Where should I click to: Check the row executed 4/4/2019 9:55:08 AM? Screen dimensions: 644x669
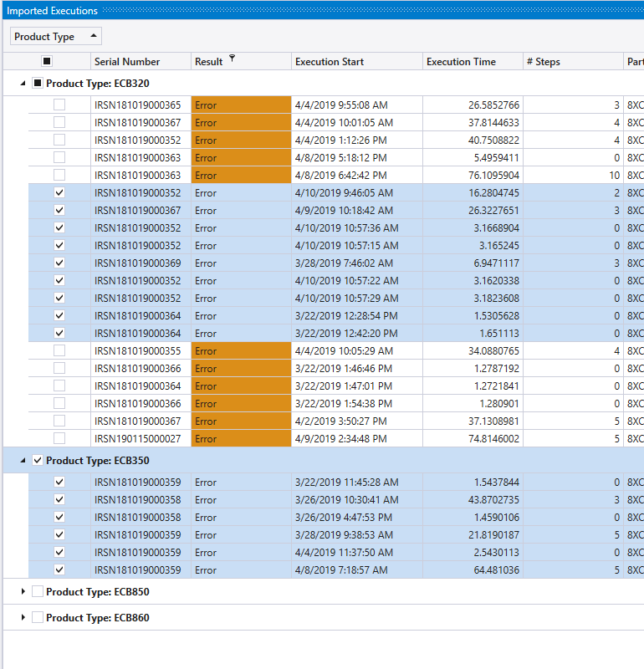(x=59, y=105)
